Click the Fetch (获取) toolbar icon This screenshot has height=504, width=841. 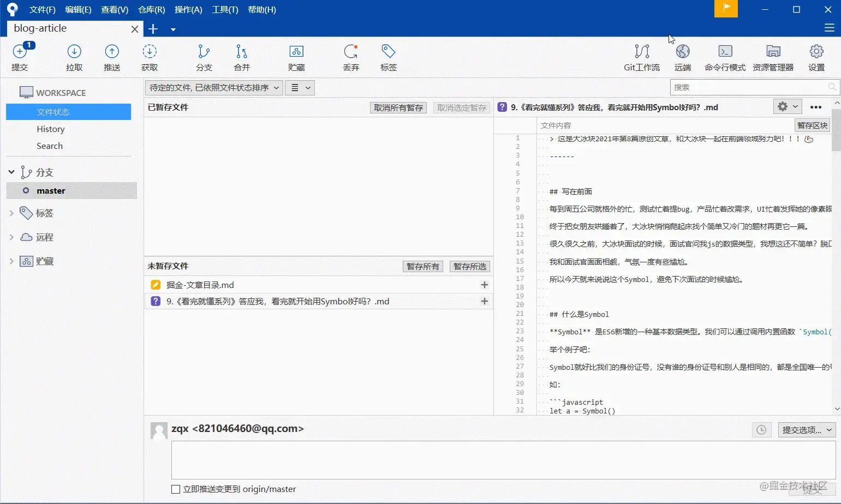150,57
